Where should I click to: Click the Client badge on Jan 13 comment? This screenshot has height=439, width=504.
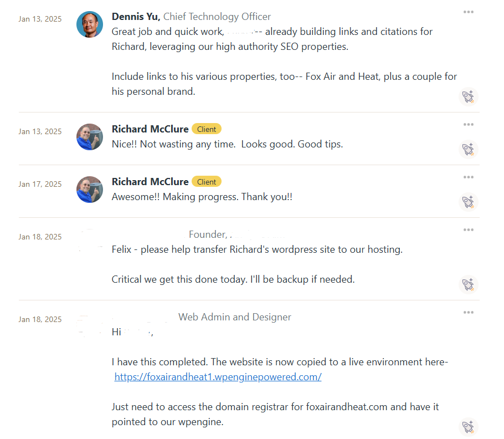tap(207, 129)
